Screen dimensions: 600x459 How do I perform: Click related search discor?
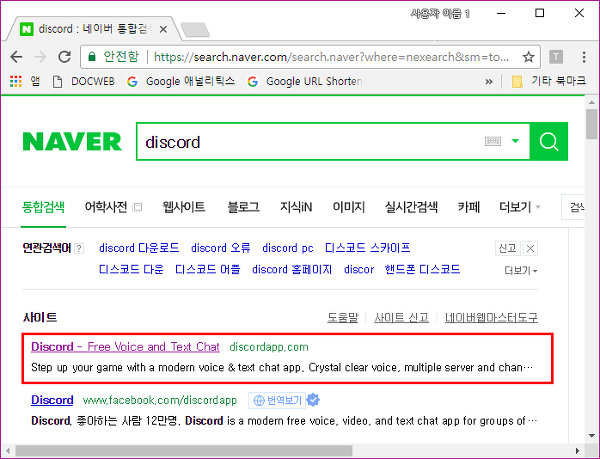point(359,269)
